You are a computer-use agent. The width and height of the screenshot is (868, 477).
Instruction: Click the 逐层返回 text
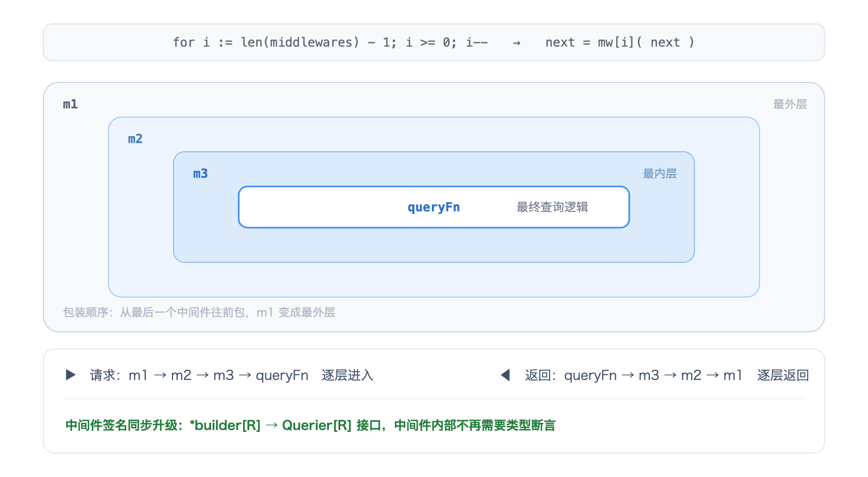[x=783, y=375]
